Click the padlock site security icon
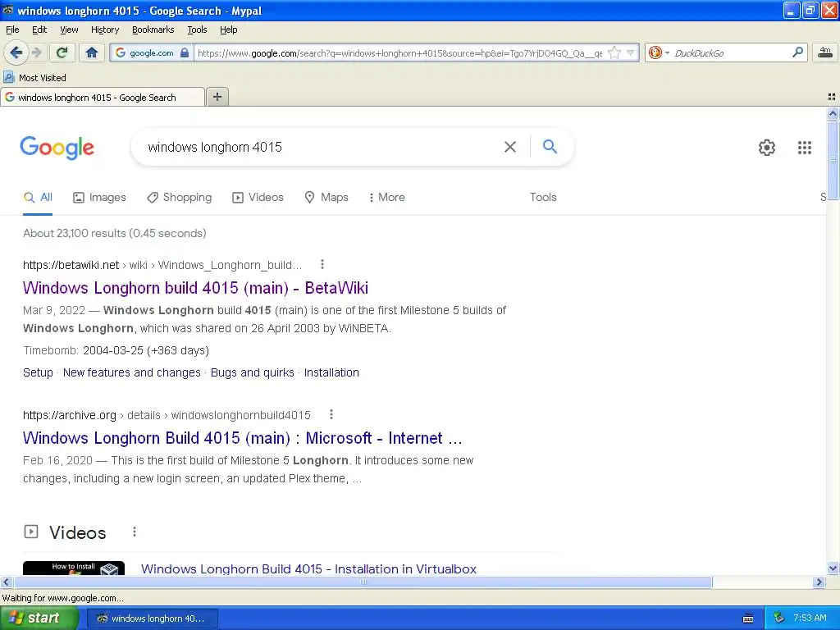Viewport: 840px width, 630px height. pos(185,52)
